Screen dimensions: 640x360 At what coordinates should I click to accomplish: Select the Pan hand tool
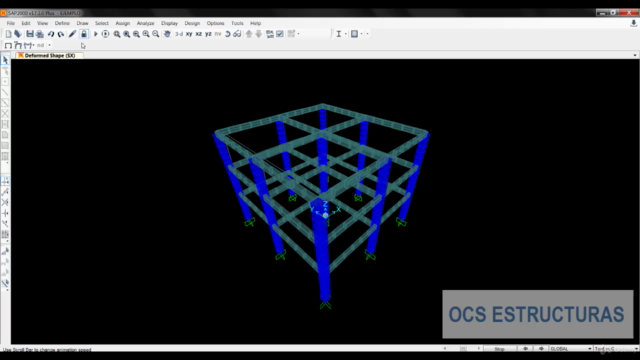(167, 34)
